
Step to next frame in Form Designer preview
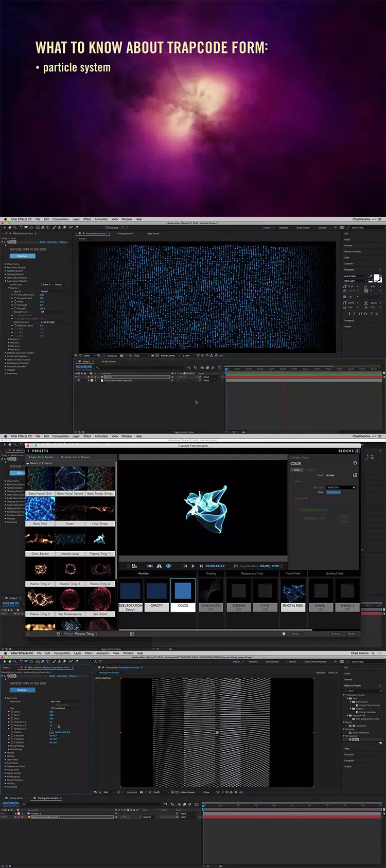[x=201, y=566]
